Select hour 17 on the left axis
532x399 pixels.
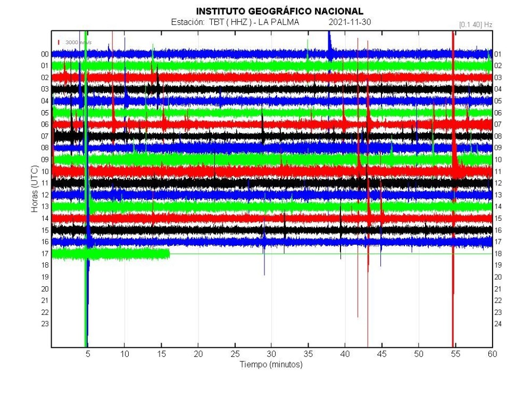45,253
